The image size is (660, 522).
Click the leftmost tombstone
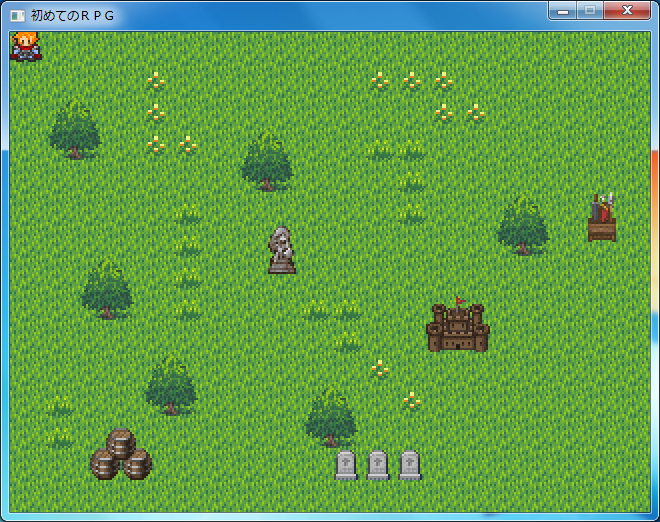click(346, 465)
